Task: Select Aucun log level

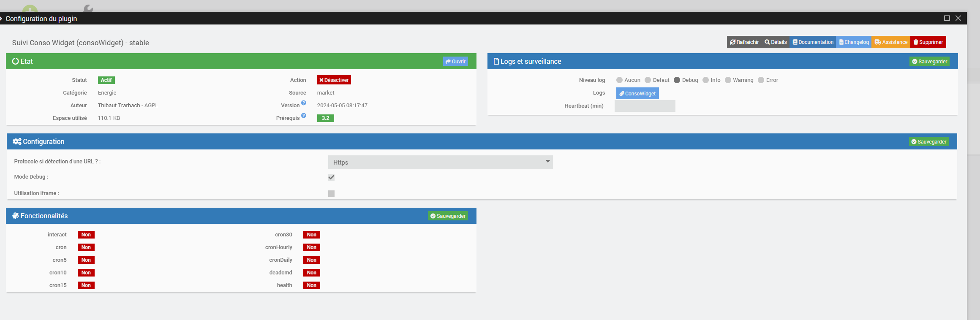Action: pyautogui.click(x=619, y=80)
